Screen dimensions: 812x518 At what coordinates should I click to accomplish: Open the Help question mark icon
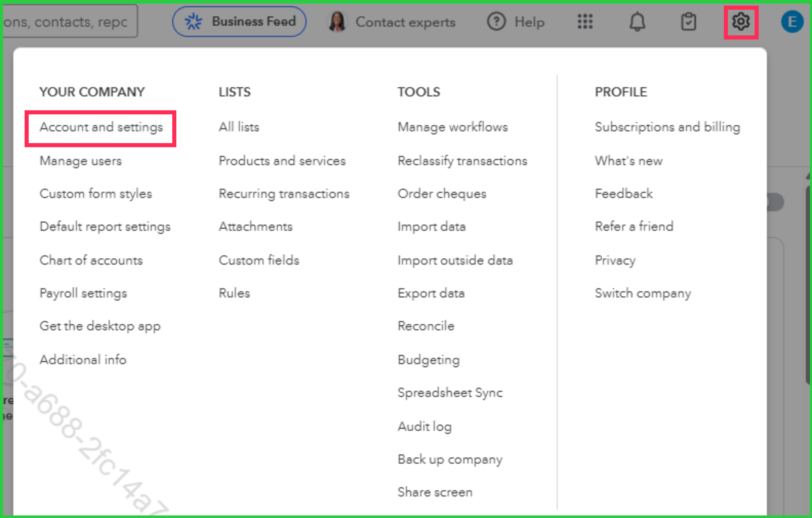tap(496, 22)
